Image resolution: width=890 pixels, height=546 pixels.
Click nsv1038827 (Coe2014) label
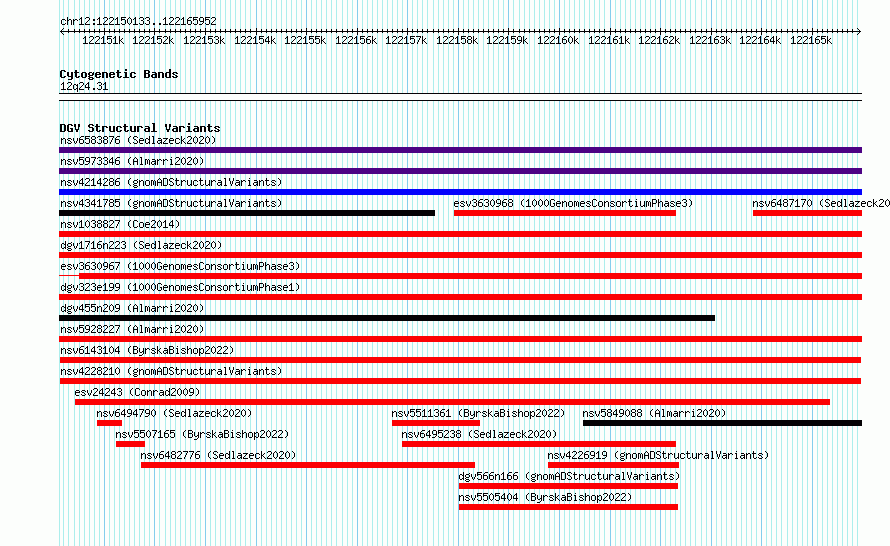point(120,224)
